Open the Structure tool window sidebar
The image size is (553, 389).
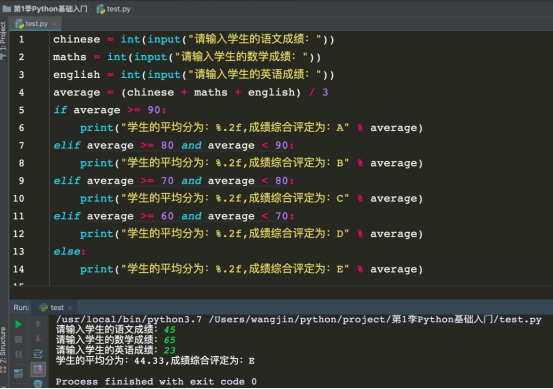(x=3, y=349)
